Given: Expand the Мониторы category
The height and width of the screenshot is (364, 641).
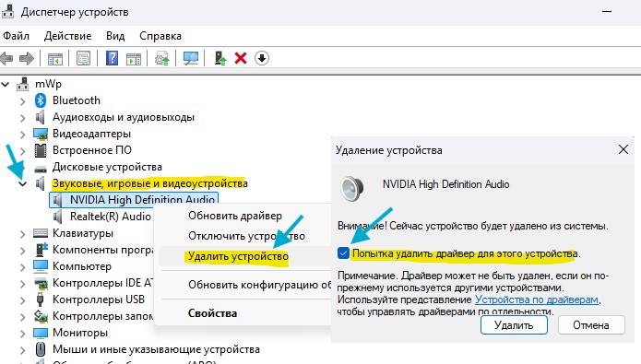Looking at the screenshot, I should (22, 334).
